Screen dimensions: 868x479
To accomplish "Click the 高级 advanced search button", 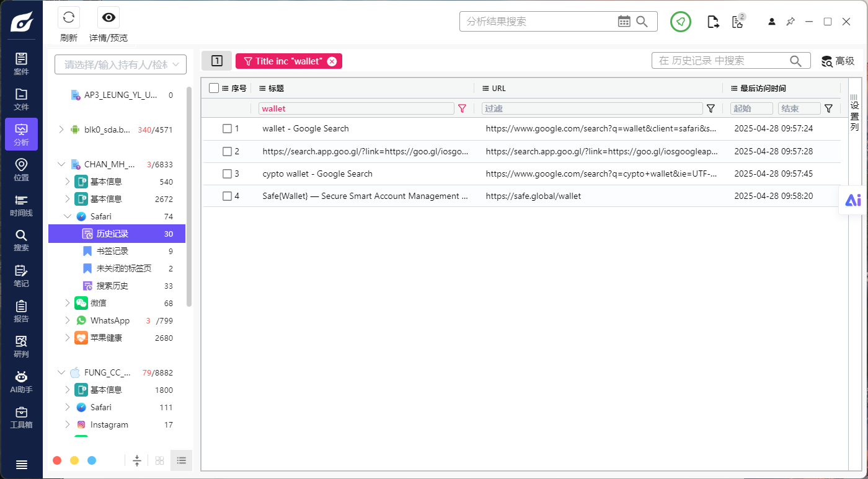I will (x=838, y=61).
